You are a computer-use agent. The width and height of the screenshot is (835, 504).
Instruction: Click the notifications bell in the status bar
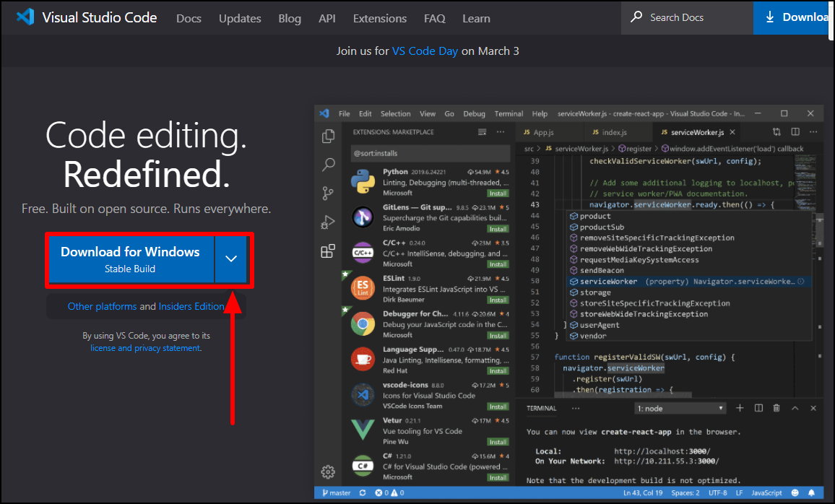point(812,493)
